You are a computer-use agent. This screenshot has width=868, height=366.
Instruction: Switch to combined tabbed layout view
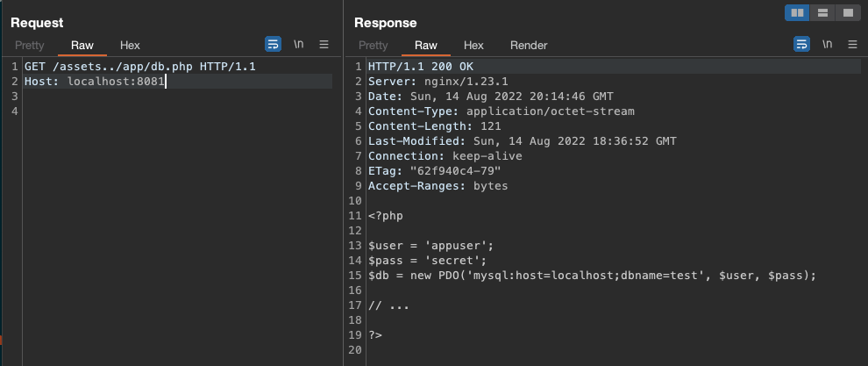[x=848, y=12]
